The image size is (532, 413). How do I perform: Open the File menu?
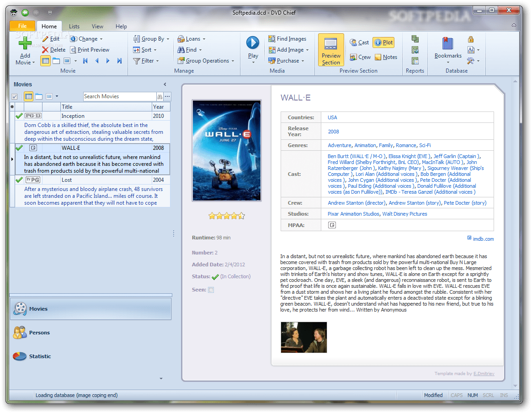click(x=22, y=26)
